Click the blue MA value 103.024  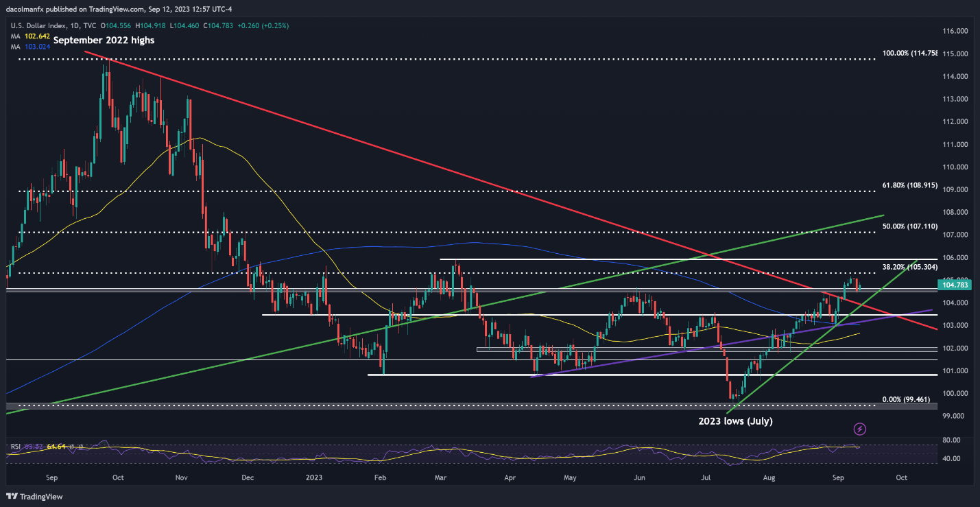[39, 46]
